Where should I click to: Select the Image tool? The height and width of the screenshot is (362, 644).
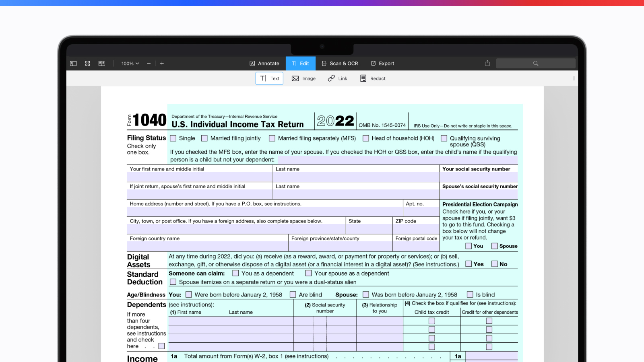pos(303,78)
